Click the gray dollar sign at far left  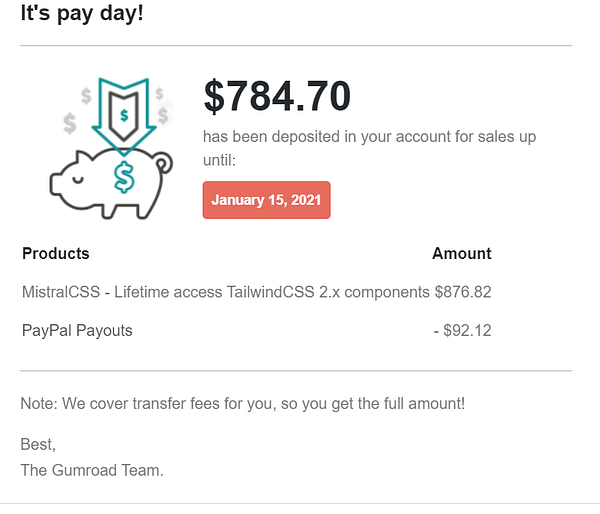[69, 123]
